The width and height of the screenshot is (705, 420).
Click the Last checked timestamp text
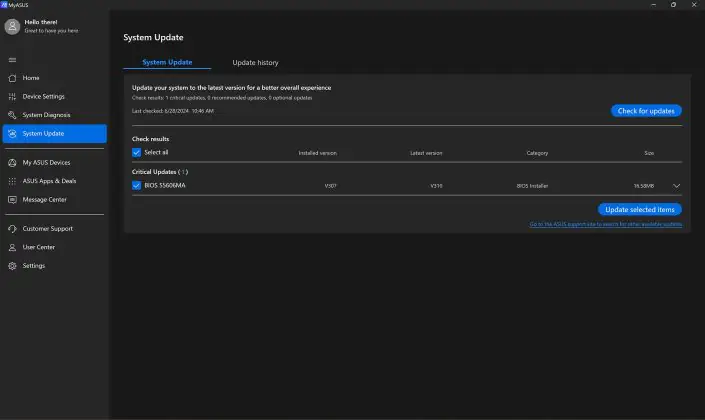pos(173,111)
